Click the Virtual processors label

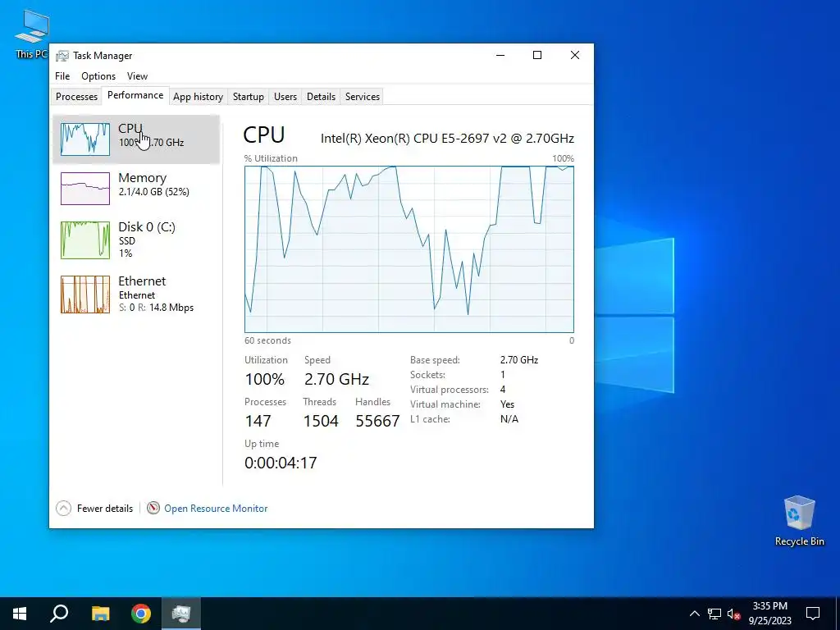click(450, 390)
